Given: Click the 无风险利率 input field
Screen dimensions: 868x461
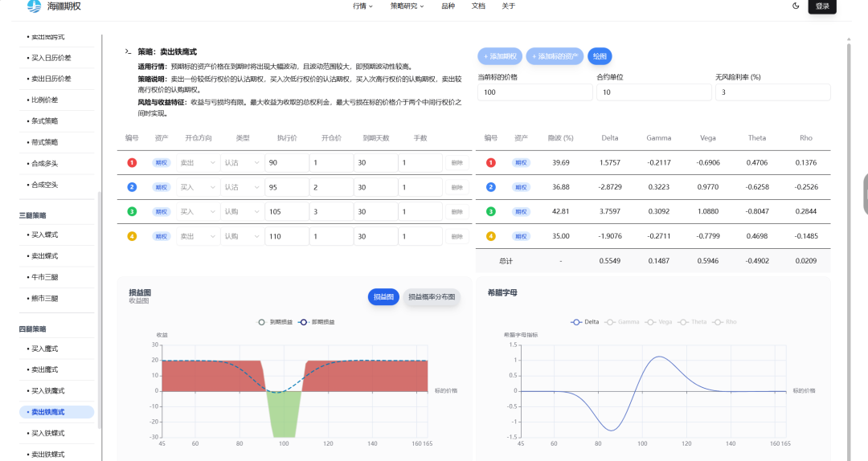Looking at the screenshot, I should point(772,92).
